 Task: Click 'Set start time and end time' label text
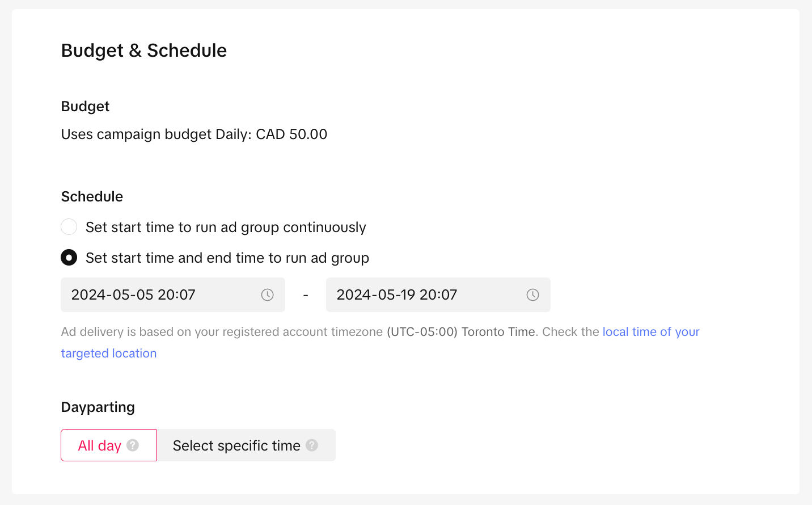(x=227, y=258)
